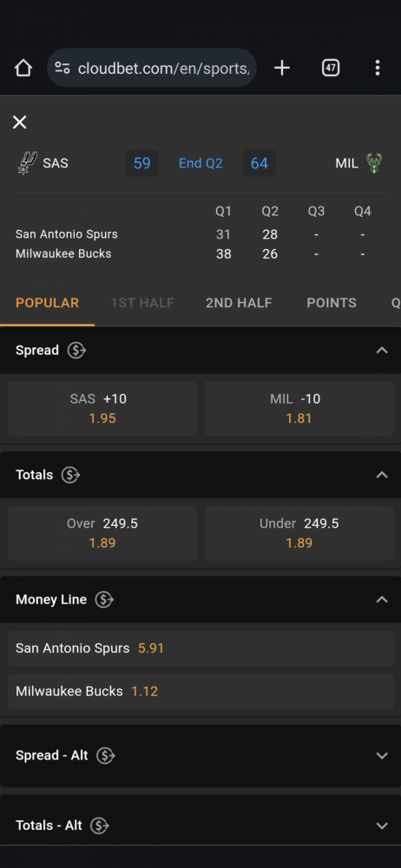
Task: Select SAS +10 spread at 1.95
Action: (102, 409)
